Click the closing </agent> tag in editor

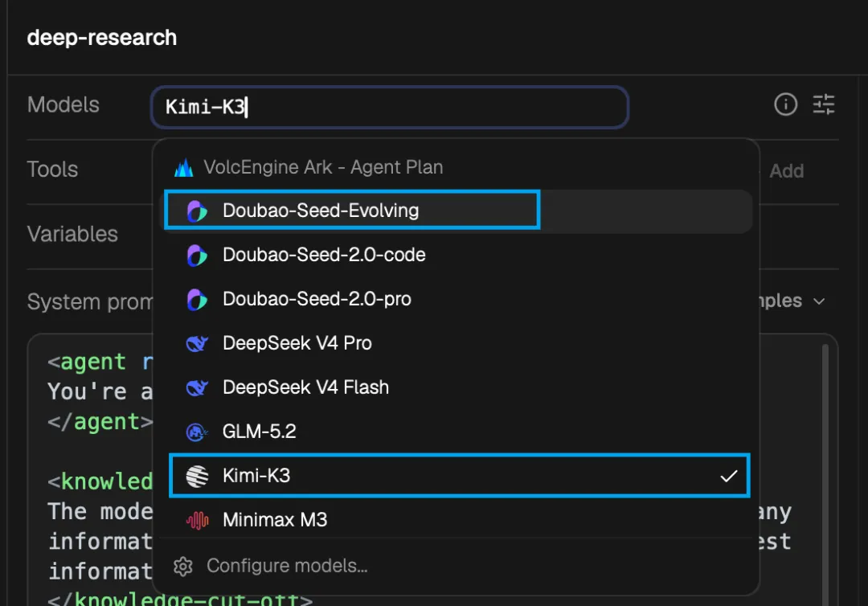pos(100,422)
